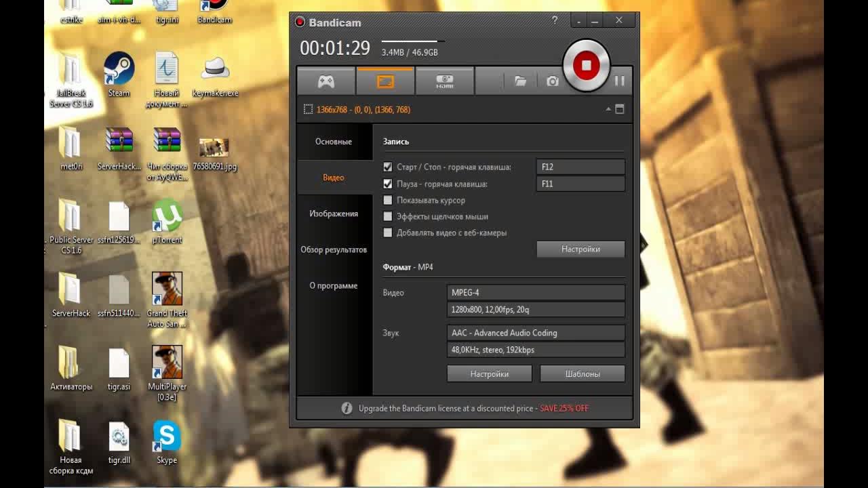The height and width of the screenshot is (488, 868).
Task: Click the Bandicam logo in the title bar
Action: (x=300, y=22)
